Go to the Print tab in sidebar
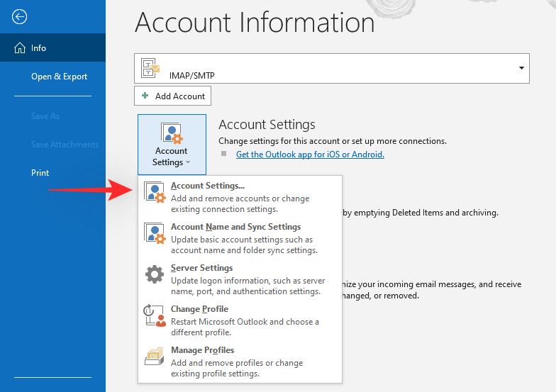 tap(40, 173)
